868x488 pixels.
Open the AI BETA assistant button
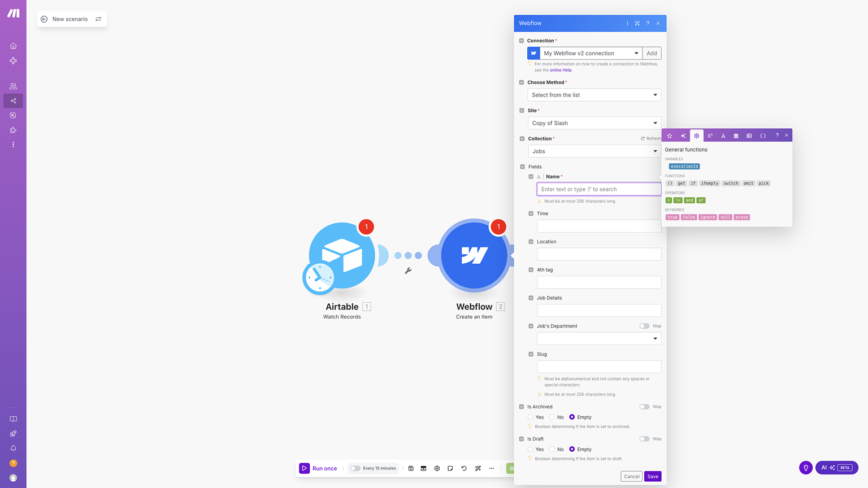point(836,468)
